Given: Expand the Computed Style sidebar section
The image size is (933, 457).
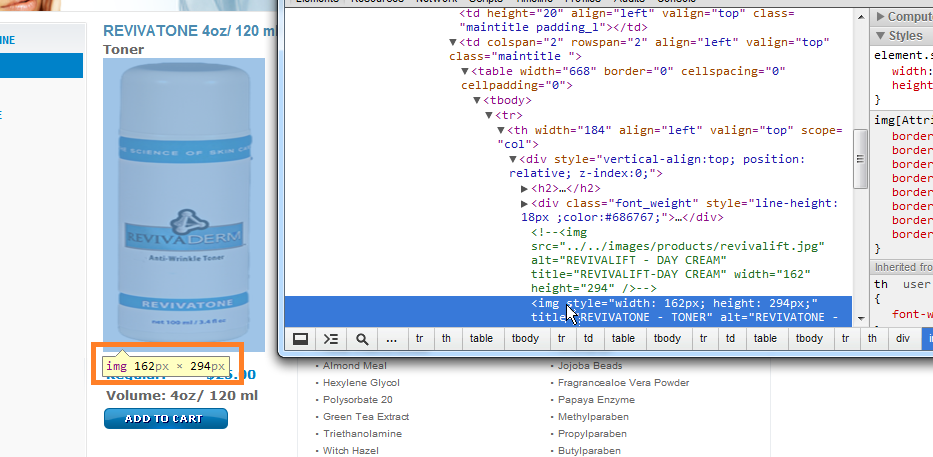Looking at the screenshot, I should pyautogui.click(x=881, y=16).
